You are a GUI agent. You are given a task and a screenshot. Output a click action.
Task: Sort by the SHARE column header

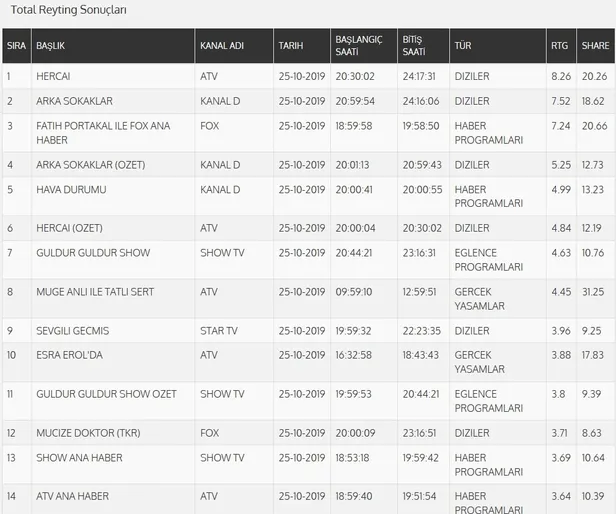(595, 46)
